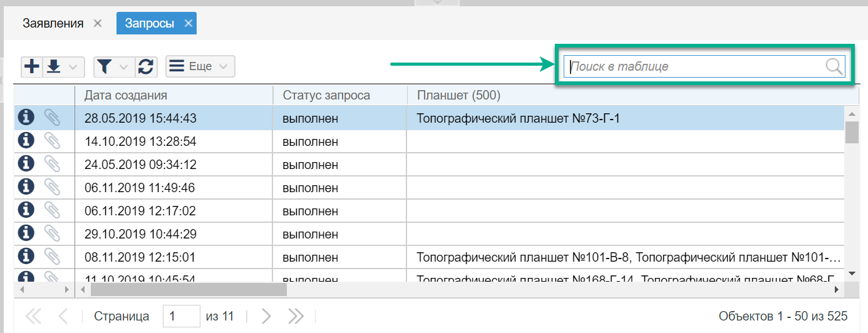Screen dimensions: 868x333
Task: Switch to the Заявления tab
Action: pos(53,24)
